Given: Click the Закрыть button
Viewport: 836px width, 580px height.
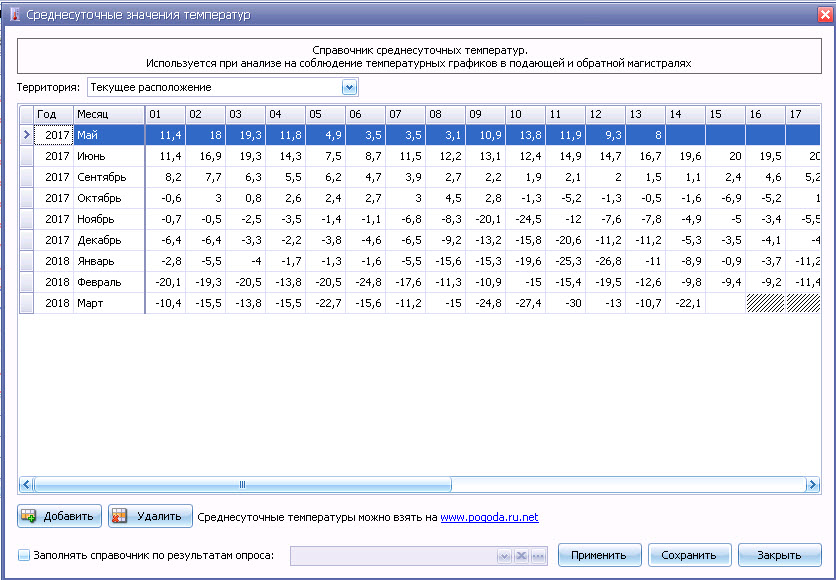Looking at the screenshot, I should coord(778,555).
